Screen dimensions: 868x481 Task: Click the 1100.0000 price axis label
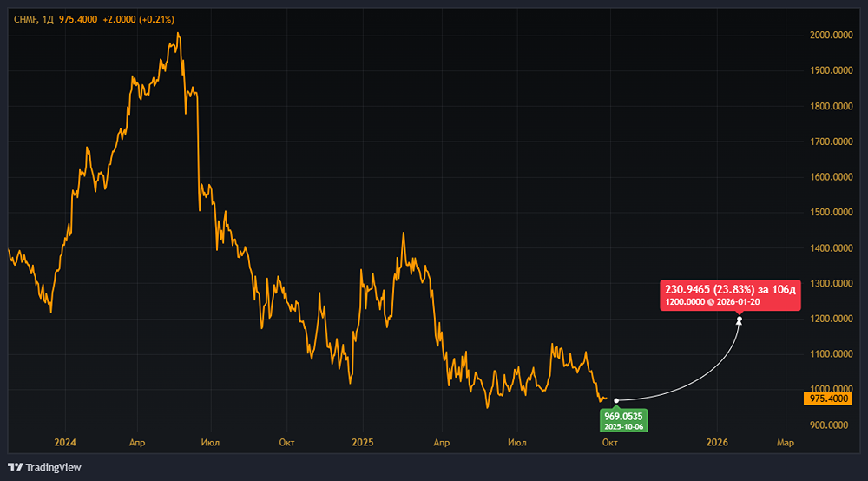(831, 353)
